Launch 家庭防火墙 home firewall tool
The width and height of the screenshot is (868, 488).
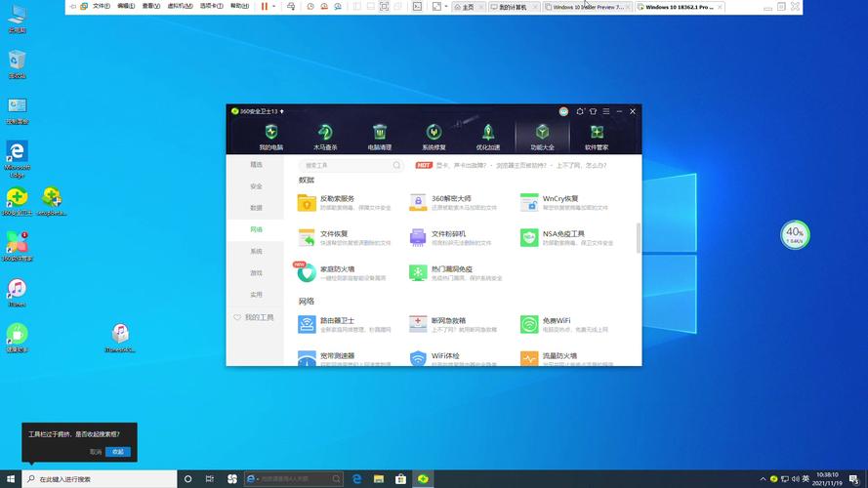[341, 272]
